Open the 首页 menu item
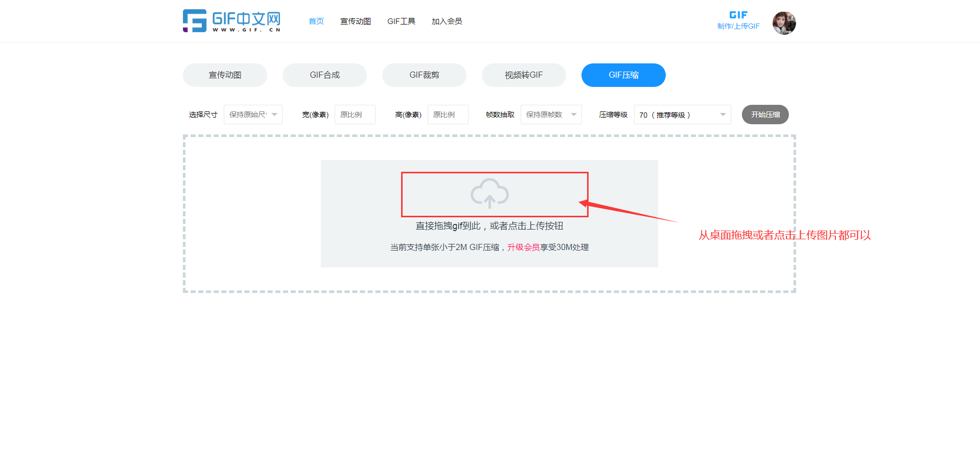Image resolution: width=980 pixels, height=453 pixels. pyautogui.click(x=316, y=21)
